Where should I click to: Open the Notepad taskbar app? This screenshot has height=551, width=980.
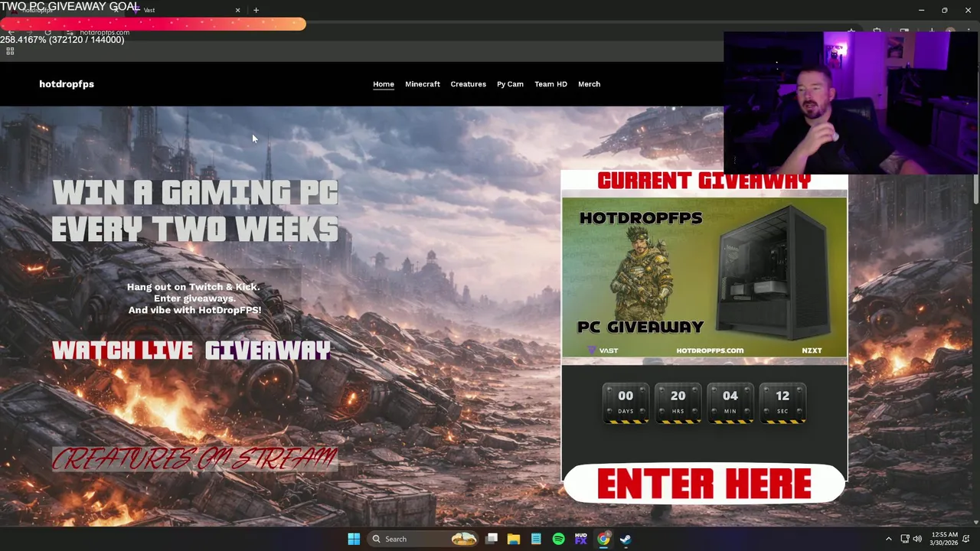536,539
